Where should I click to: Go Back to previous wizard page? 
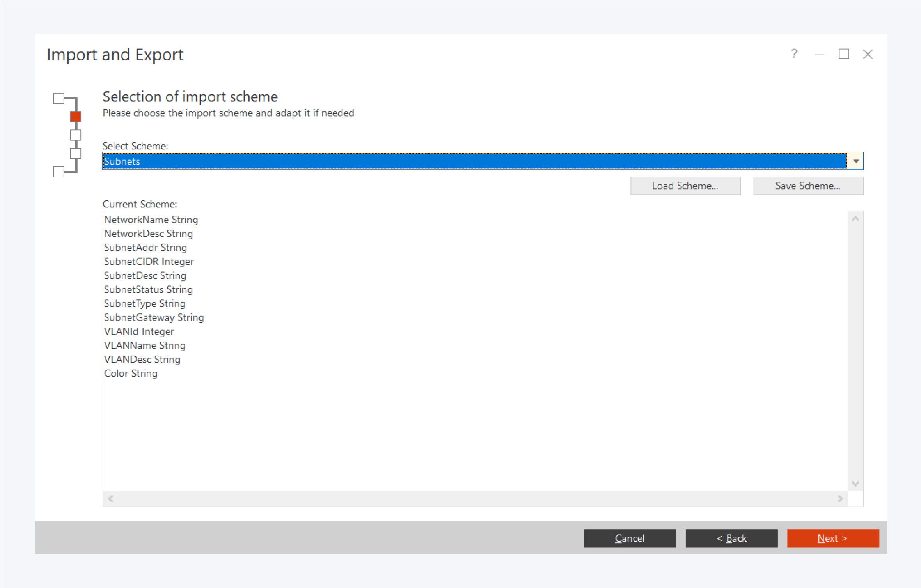(x=731, y=538)
